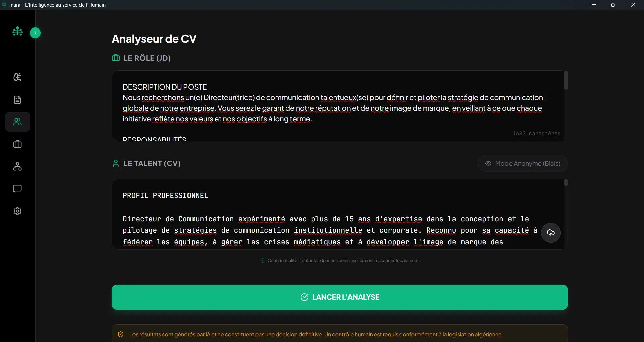Click the AI results legal warning banner text
644x342 pixels.
coord(316,334)
